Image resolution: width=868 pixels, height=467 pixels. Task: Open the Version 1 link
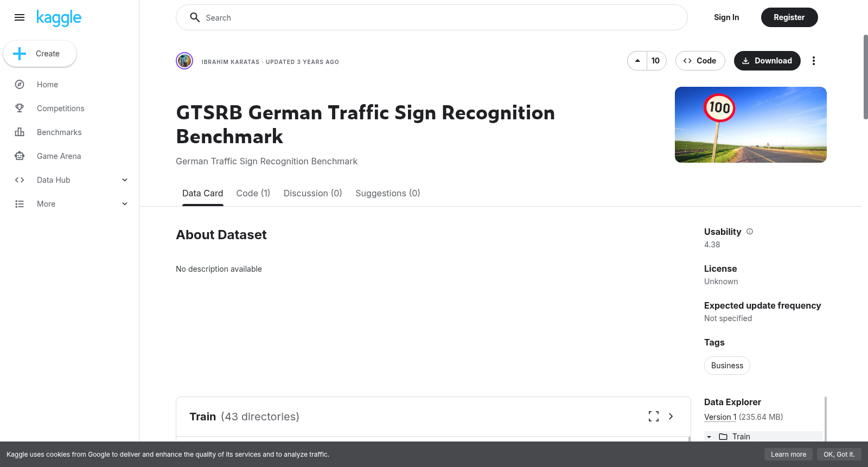click(720, 417)
